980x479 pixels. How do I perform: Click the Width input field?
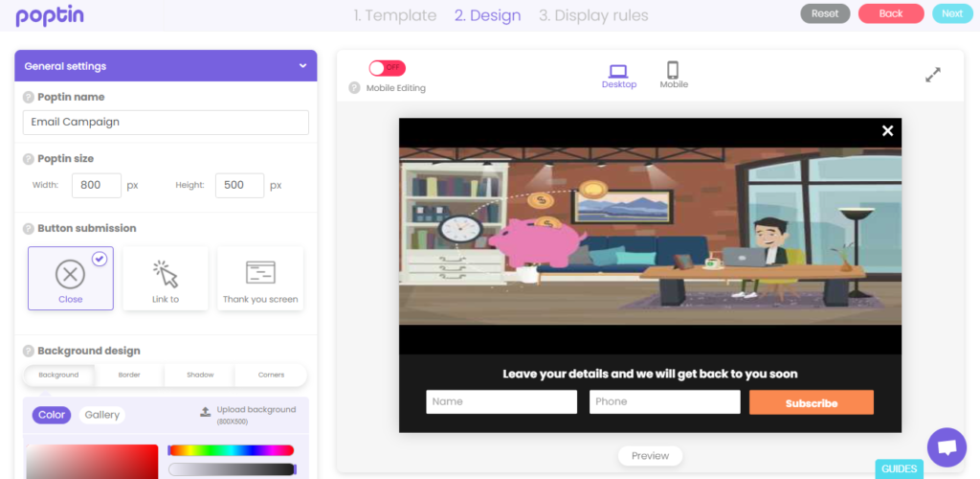(x=97, y=186)
